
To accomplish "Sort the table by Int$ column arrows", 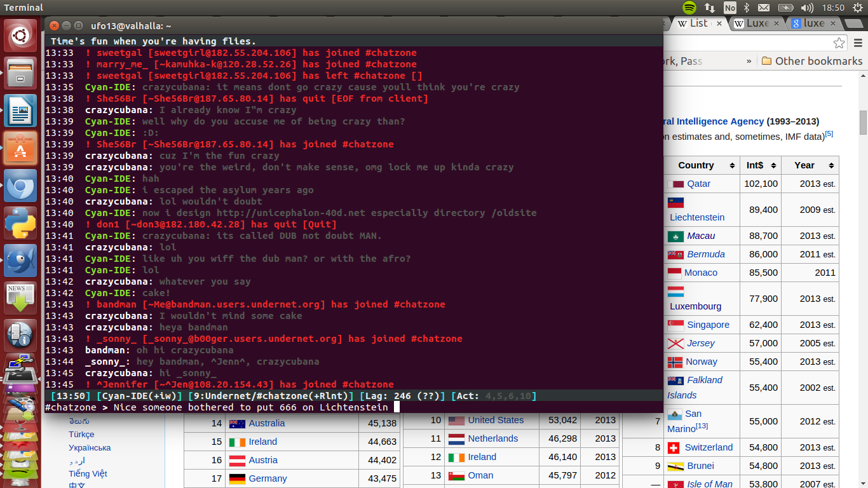I will (773, 165).
